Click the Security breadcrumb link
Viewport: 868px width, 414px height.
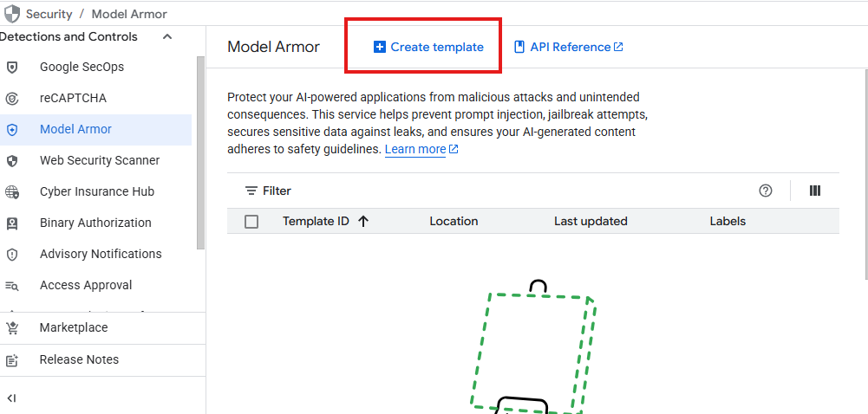point(49,15)
